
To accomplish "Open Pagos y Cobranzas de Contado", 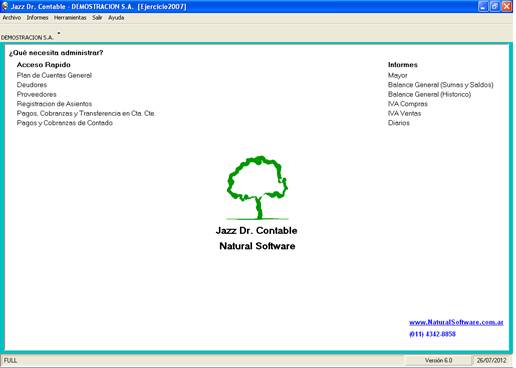I will pos(65,123).
